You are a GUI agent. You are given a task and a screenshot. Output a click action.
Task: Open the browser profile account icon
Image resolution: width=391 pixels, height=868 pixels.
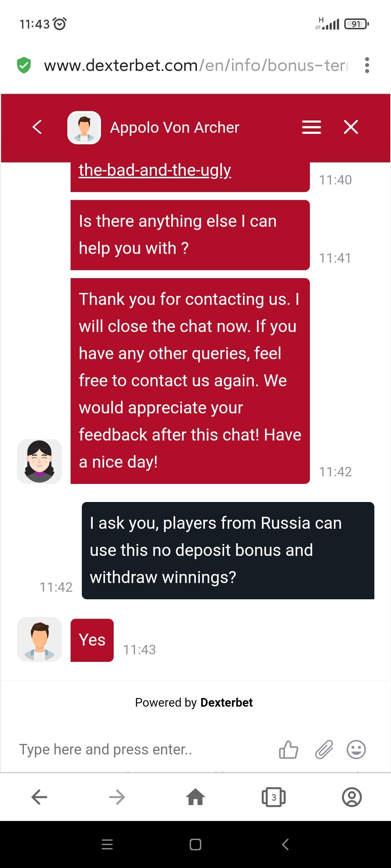coord(352,797)
